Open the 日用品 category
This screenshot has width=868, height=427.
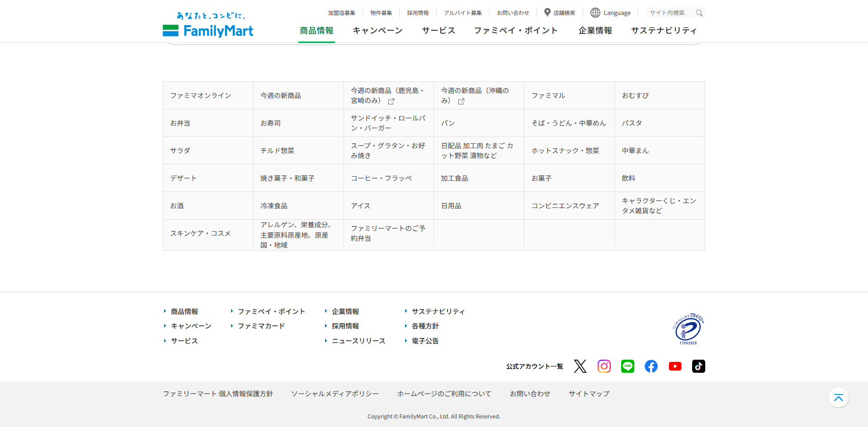pyautogui.click(x=479, y=206)
